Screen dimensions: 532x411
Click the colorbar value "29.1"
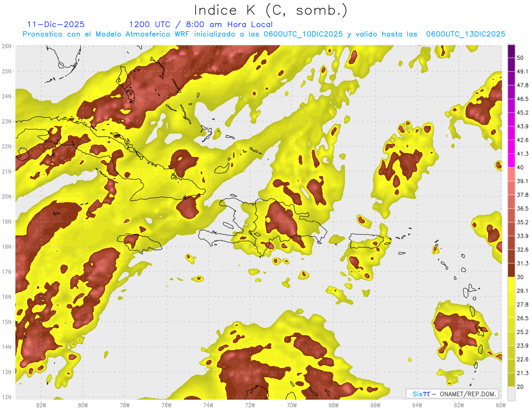[523, 291]
